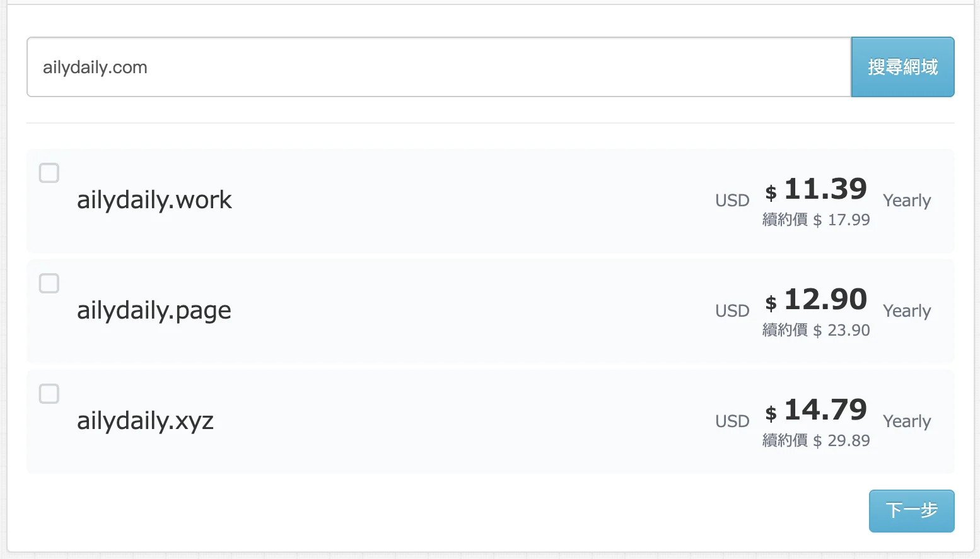980x559 pixels.
Task: Check the ailydaily.page domain checkbox
Action: tap(49, 283)
